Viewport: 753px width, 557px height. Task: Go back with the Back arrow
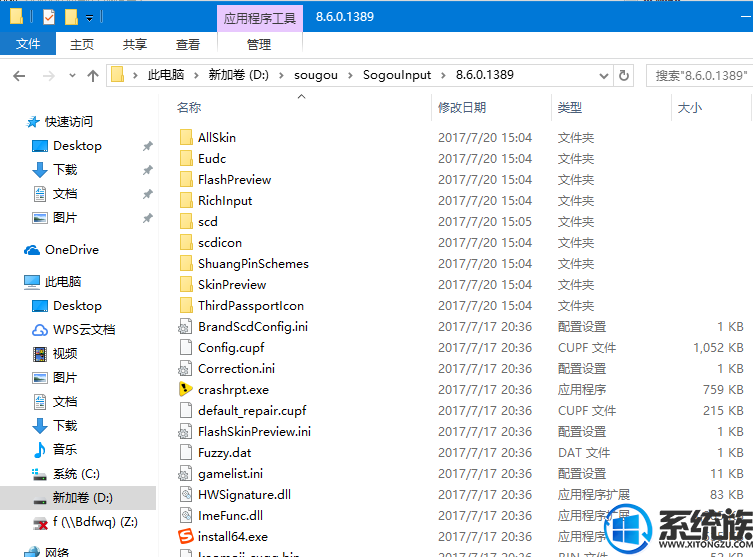tap(19, 76)
